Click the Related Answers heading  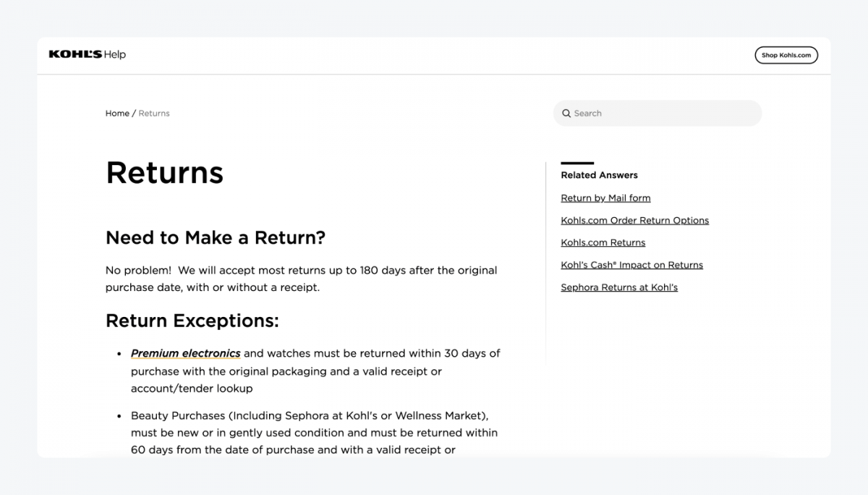[599, 175]
